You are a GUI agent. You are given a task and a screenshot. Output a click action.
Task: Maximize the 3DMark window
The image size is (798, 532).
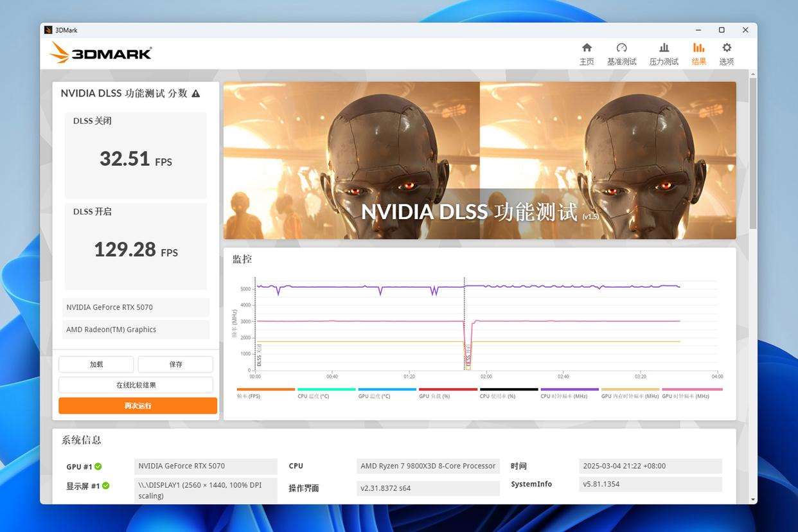[x=722, y=30]
